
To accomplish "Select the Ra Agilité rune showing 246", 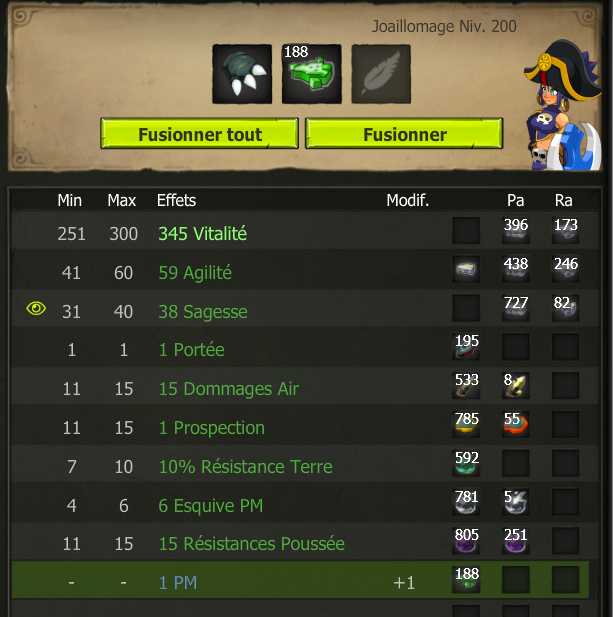I will click(x=565, y=269).
